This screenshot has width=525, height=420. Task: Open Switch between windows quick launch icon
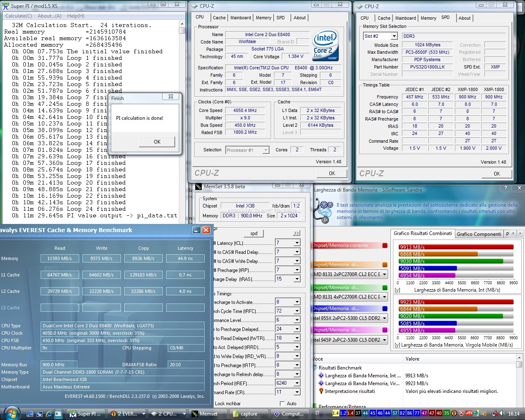[39, 414]
